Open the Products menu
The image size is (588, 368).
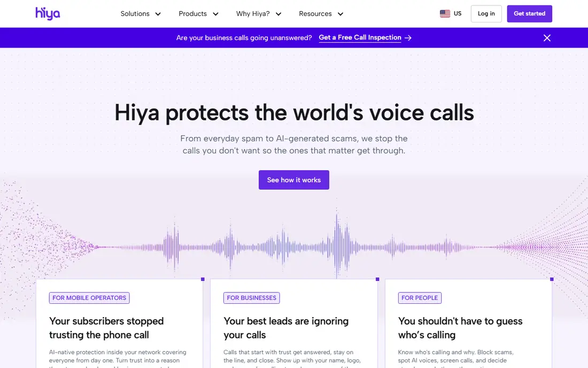click(193, 13)
